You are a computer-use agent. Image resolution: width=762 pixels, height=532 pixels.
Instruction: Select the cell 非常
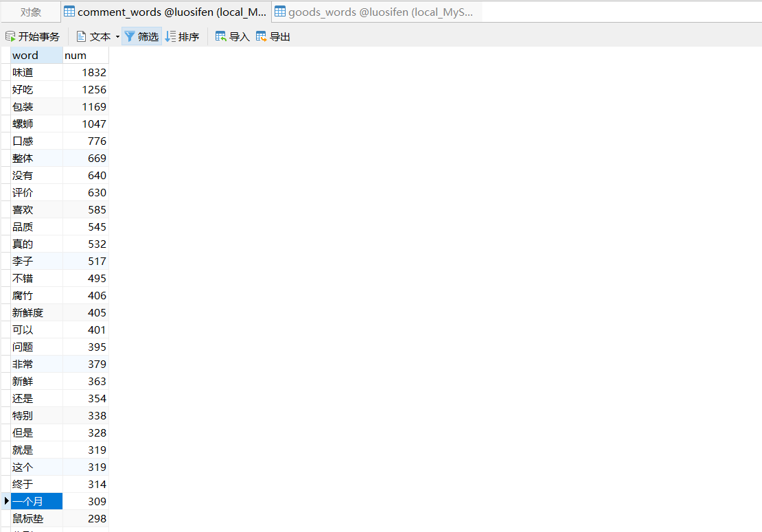(x=36, y=365)
